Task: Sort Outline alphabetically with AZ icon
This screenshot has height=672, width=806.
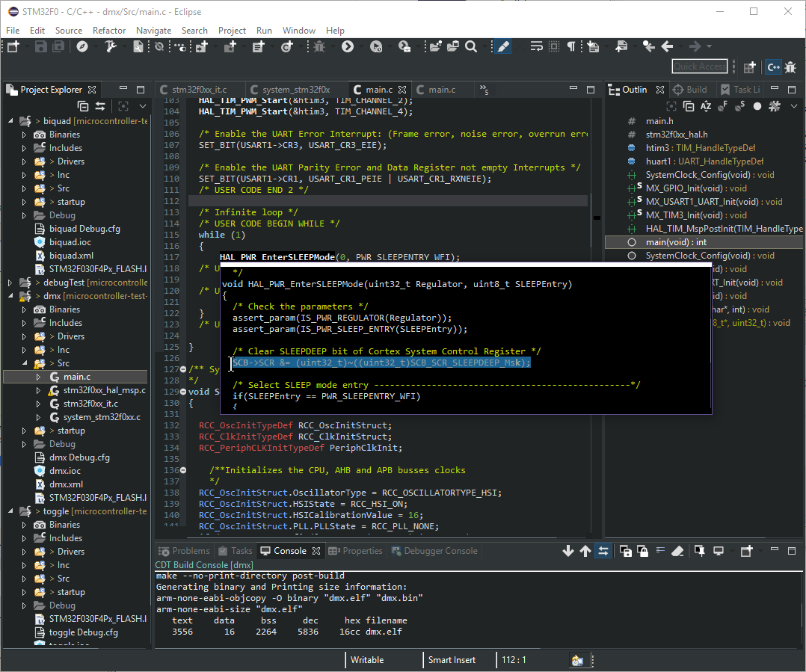Action: (x=706, y=106)
